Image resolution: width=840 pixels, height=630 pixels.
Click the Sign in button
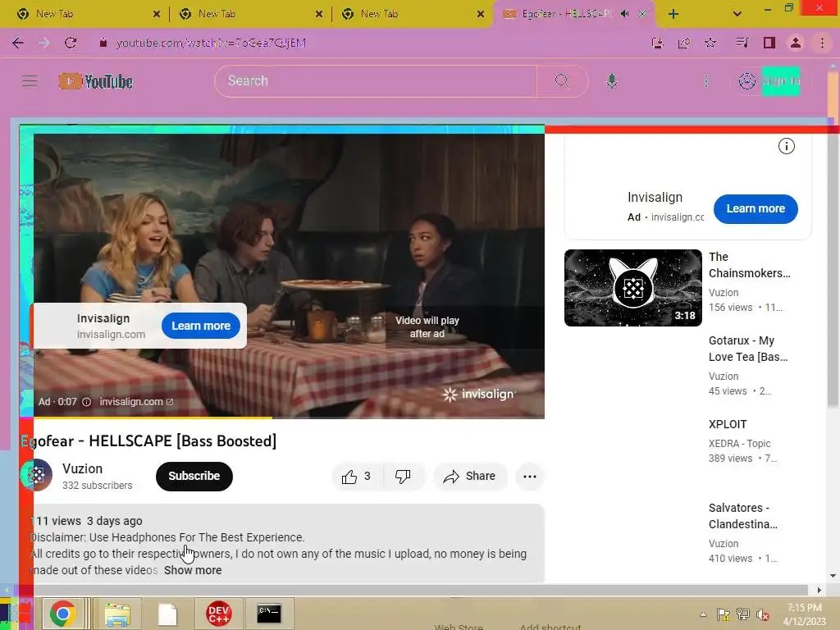click(771, 81)
